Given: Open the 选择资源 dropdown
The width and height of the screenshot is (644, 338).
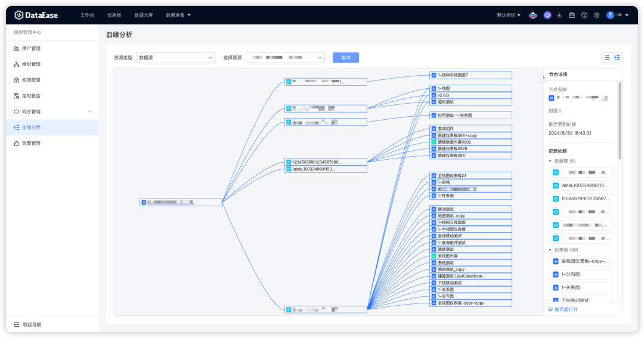Looking at the screenshot, I should (285, 57).
